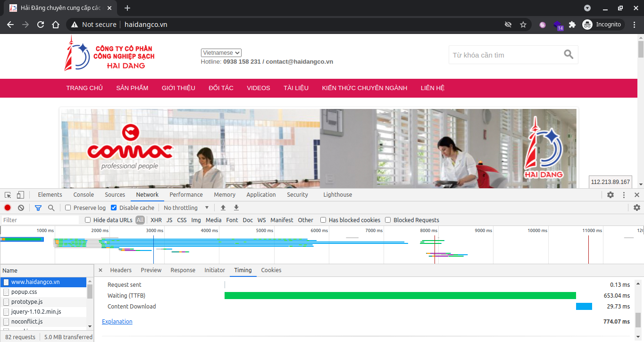Open network search magnifier

(51, 208)
